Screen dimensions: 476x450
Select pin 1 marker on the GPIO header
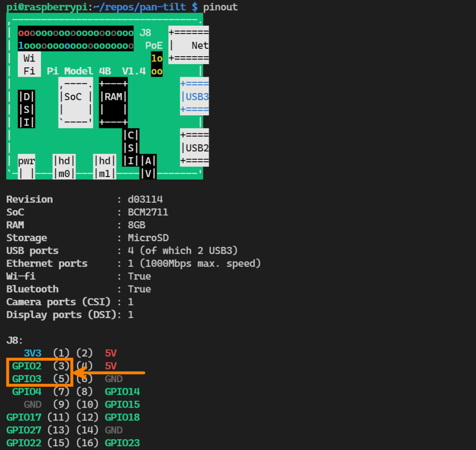pos(21,45)
